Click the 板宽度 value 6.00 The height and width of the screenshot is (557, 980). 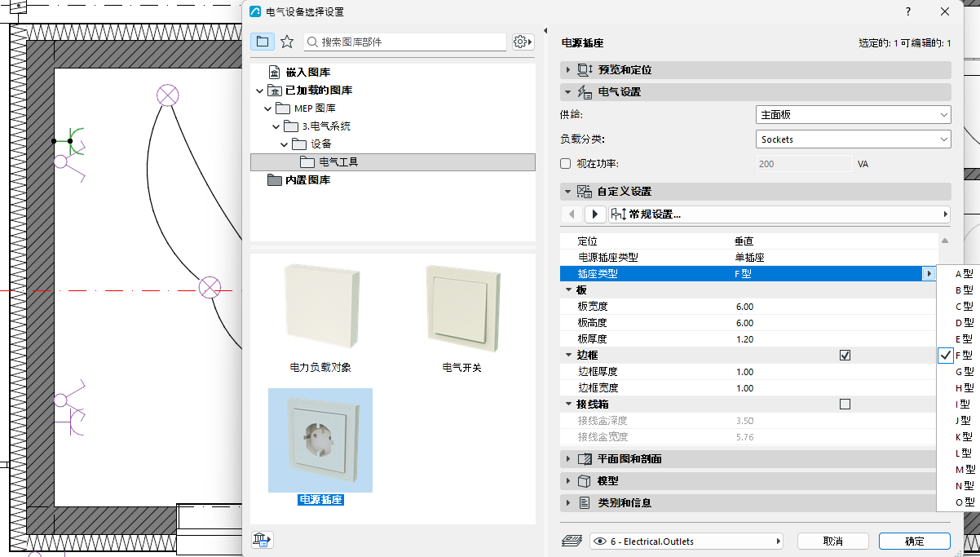[744, 307]
